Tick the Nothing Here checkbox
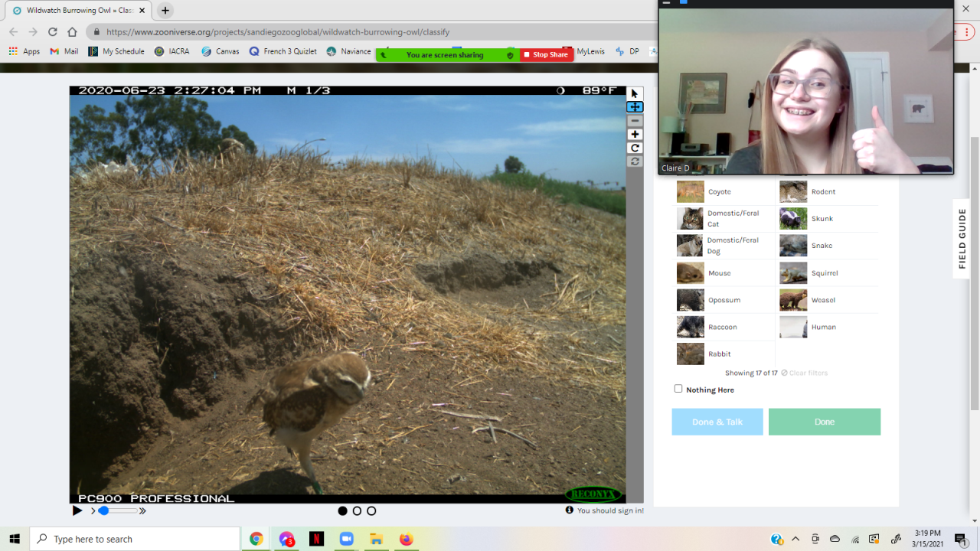 pyautogui.click(x=678, y=389)
